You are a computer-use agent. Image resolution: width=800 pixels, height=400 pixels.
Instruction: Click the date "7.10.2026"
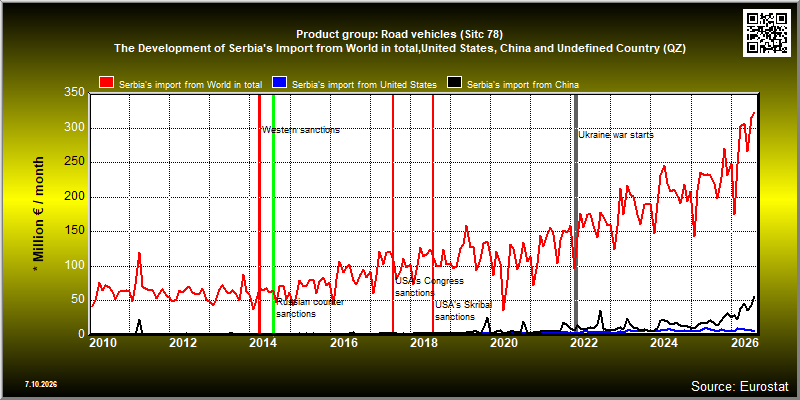click(x=40, y=384)
